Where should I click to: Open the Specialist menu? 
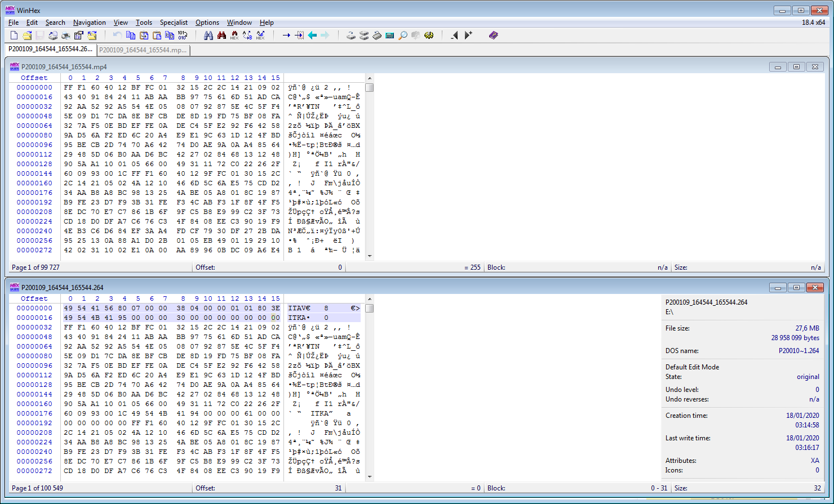point(174,23)
